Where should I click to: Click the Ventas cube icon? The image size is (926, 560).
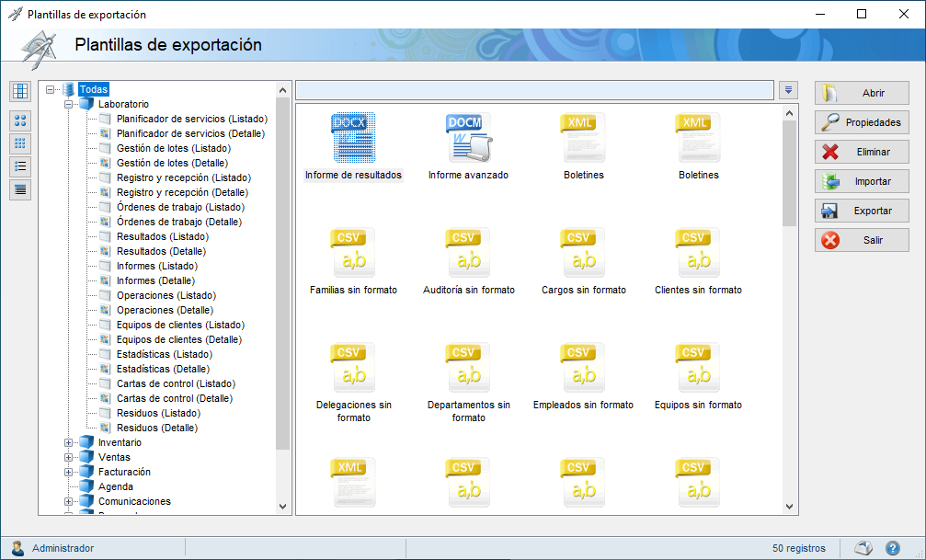pos(86,457)
